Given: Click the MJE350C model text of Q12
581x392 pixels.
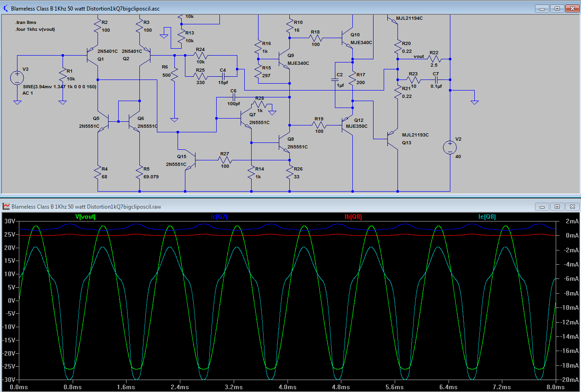Looking at the screenshot, I should [357, 126].
